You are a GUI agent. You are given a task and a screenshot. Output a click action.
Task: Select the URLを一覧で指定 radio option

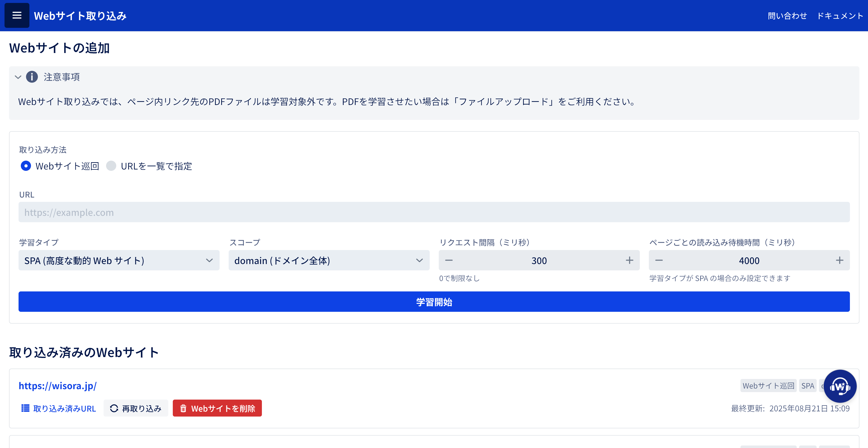(x=111, y=166)
